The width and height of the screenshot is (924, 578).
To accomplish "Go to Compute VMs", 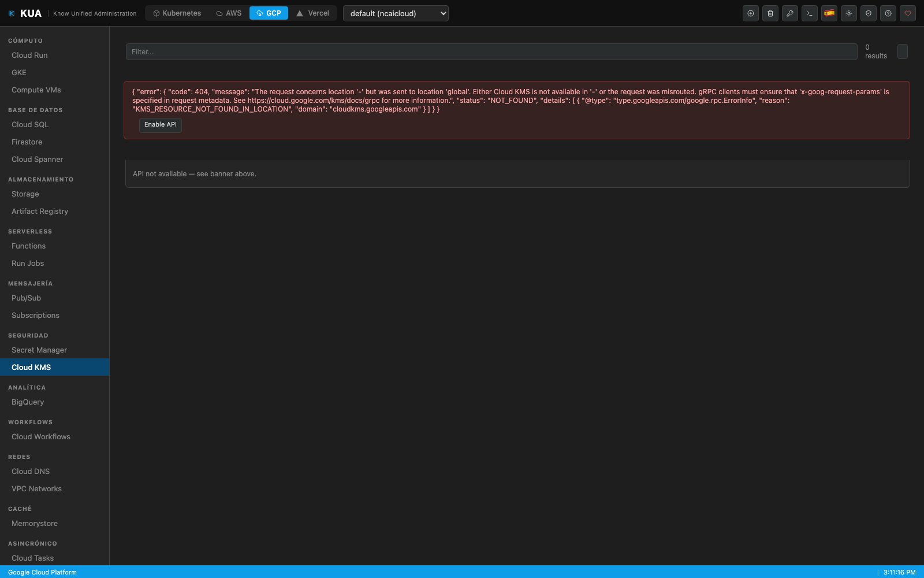I will (55, 90).
